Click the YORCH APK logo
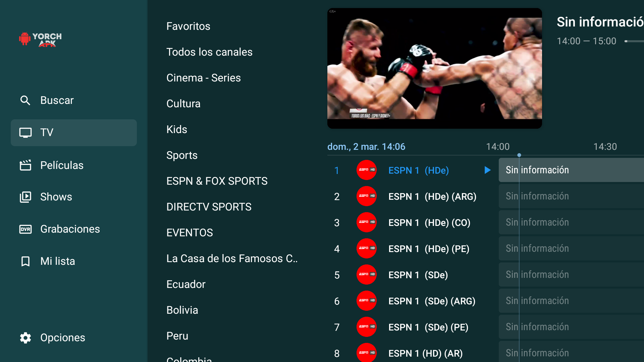 tap(41, 39)
